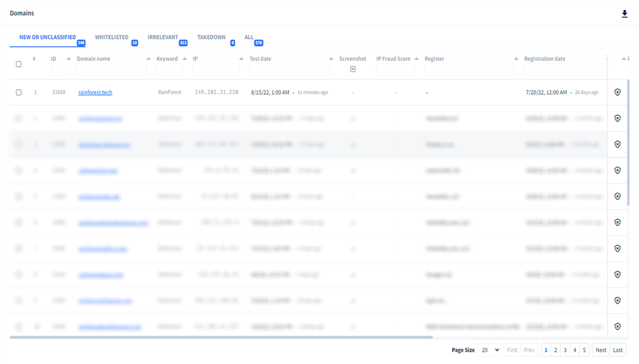Focus the IP Fraud Score filter input
639x364 pixels.
coord(396,70)
